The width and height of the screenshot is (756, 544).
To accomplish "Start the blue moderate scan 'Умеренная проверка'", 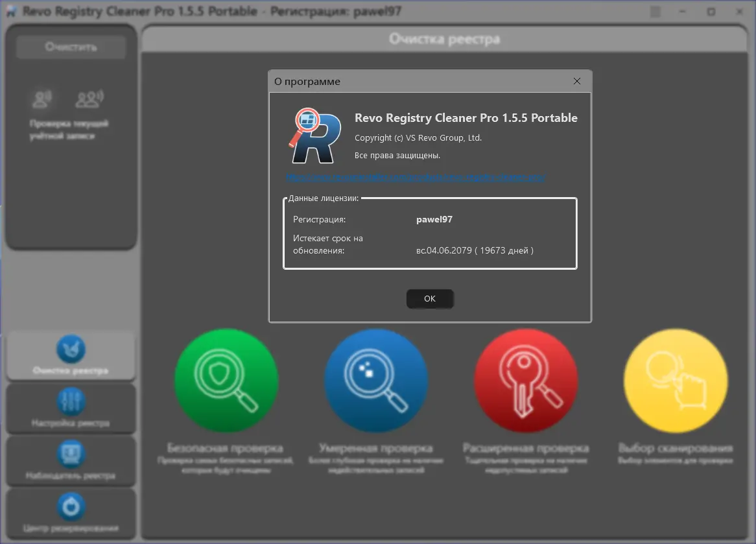I will (376, 381).
